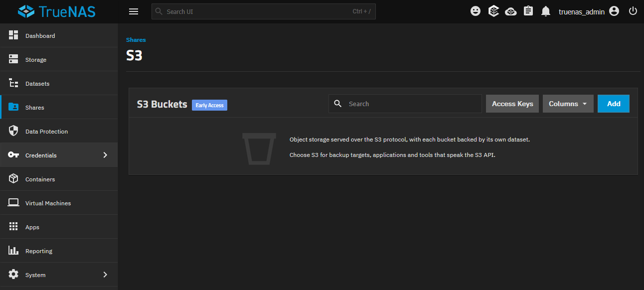Click the Reporting chart icon
Image resolution: width=644 pixels, height=290 pixels.
[13, 251]
